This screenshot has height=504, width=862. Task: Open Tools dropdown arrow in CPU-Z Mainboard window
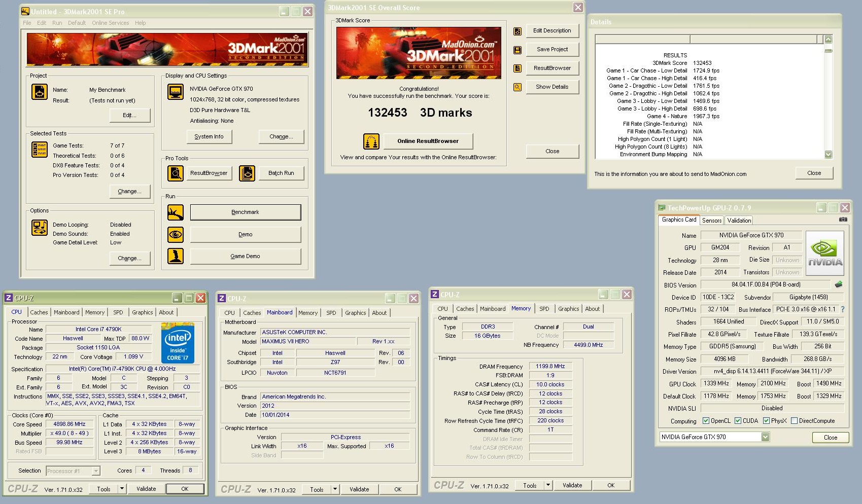tap(335, 489)
